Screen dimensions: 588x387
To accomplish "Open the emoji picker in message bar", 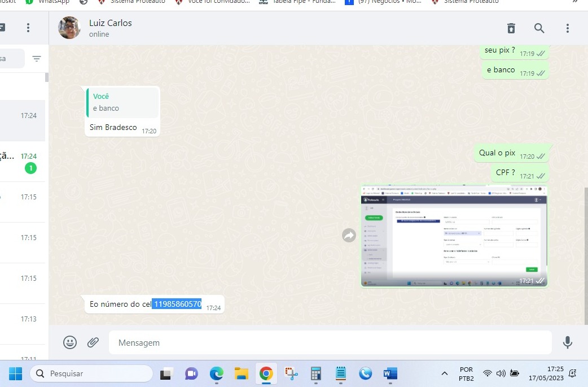I will coord(70,342).
